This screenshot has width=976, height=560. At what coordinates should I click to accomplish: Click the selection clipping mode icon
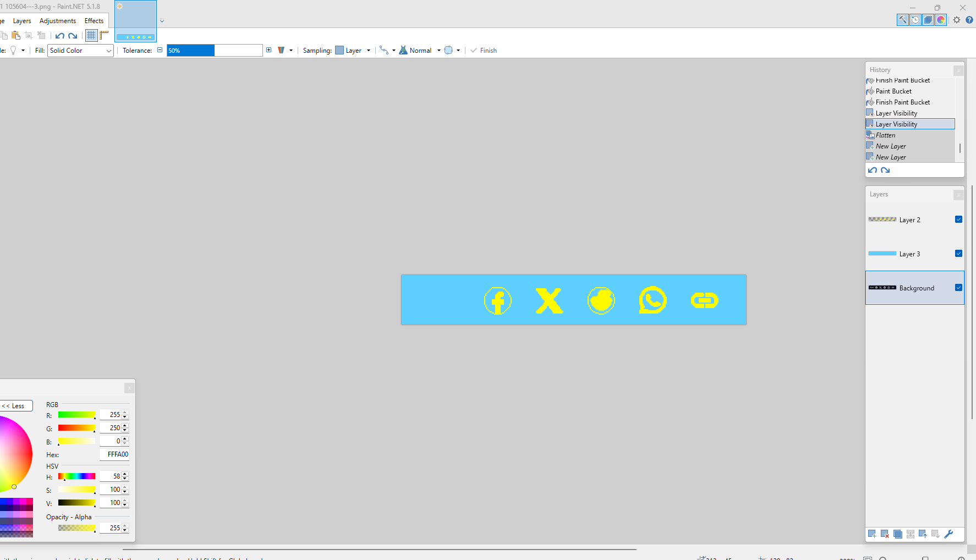click(x=448, y=50)
